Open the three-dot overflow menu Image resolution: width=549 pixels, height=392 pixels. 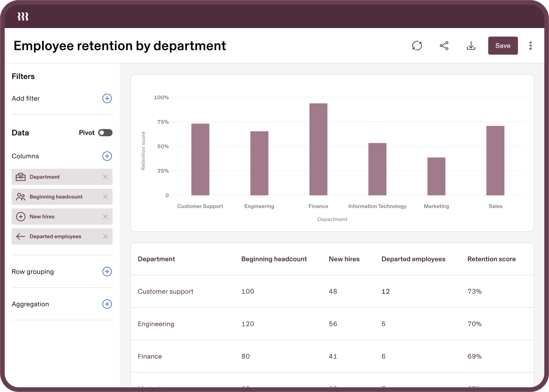pyautogui.click(x=531, y=45)
